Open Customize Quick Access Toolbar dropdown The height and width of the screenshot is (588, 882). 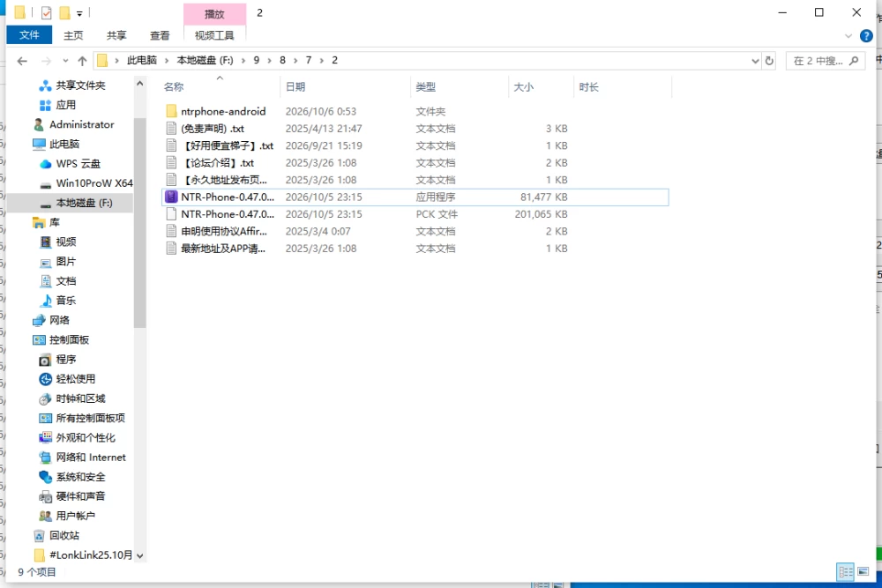pos(79,13)
